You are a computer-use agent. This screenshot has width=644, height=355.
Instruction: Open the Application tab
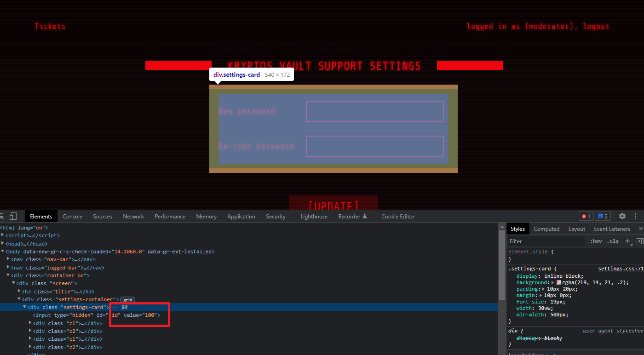pyautogui.click(x=241, y=216)
